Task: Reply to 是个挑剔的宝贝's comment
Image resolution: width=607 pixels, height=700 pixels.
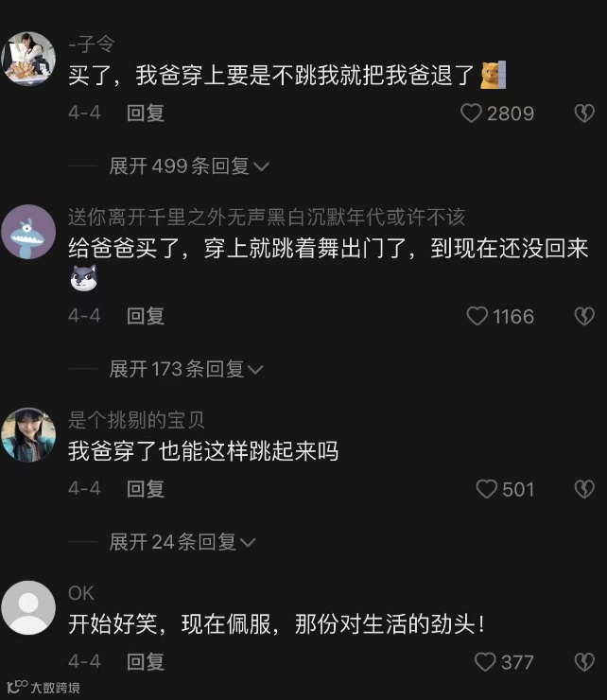Action: tap(146, 489)
